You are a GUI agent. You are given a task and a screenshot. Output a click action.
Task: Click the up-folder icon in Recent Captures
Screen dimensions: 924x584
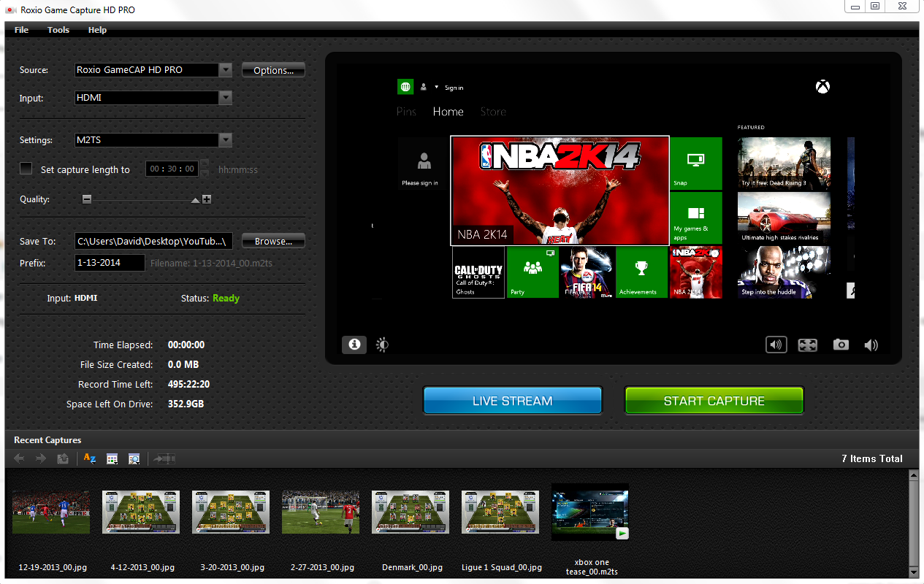[63, 458]
